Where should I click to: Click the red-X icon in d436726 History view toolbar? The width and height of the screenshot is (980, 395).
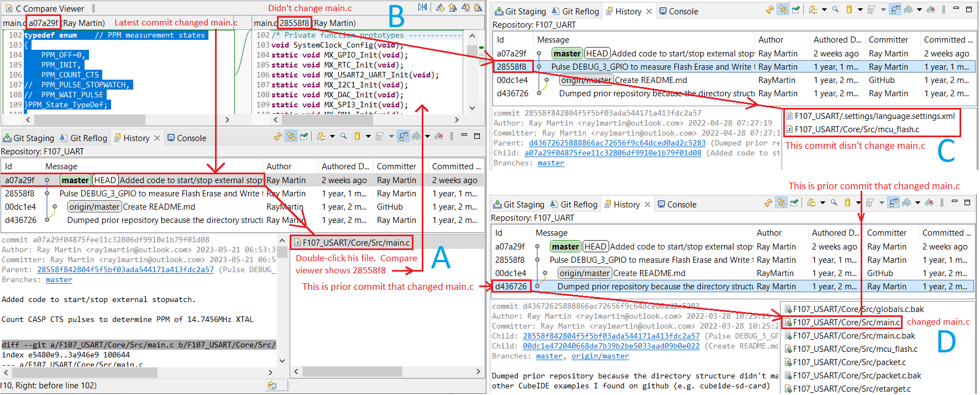(929, 202)
